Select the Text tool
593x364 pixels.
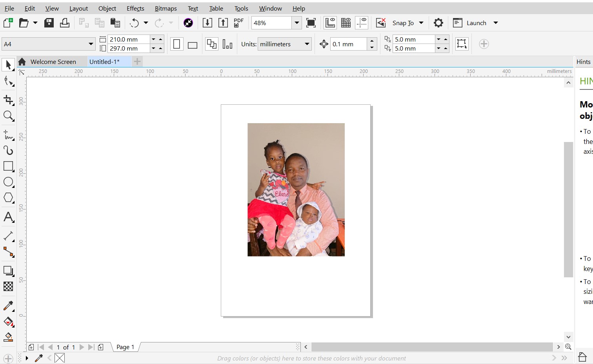coord(8,217)
